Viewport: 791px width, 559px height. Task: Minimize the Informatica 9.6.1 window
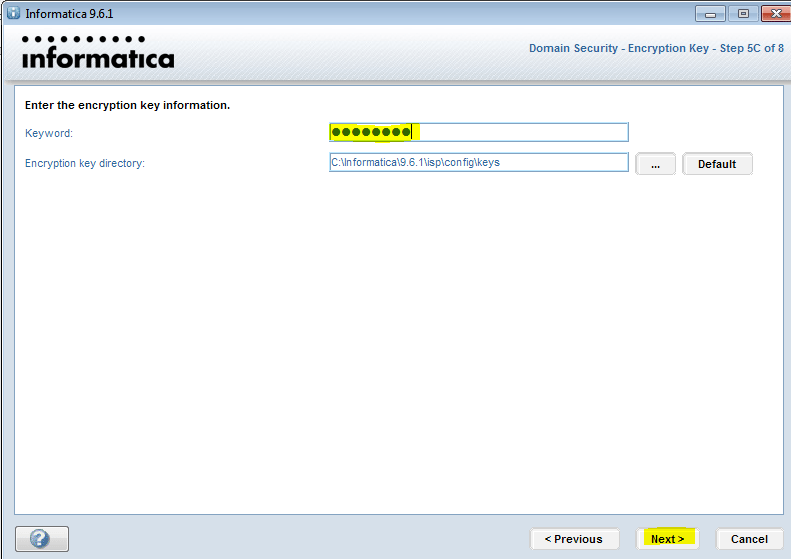coord(710,14)
